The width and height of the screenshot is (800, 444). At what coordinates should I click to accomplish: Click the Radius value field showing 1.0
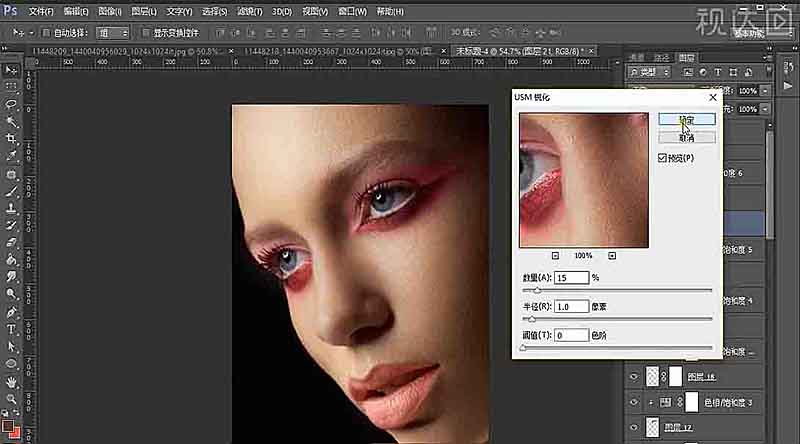pyautogui.click(x=571, y=306)
